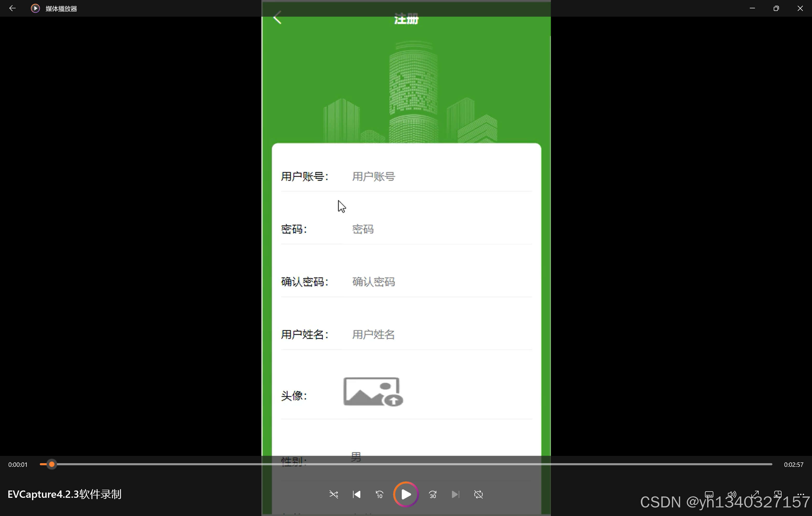
Task: Click the elapsed time 0:00:01
Action: point(18,464)
